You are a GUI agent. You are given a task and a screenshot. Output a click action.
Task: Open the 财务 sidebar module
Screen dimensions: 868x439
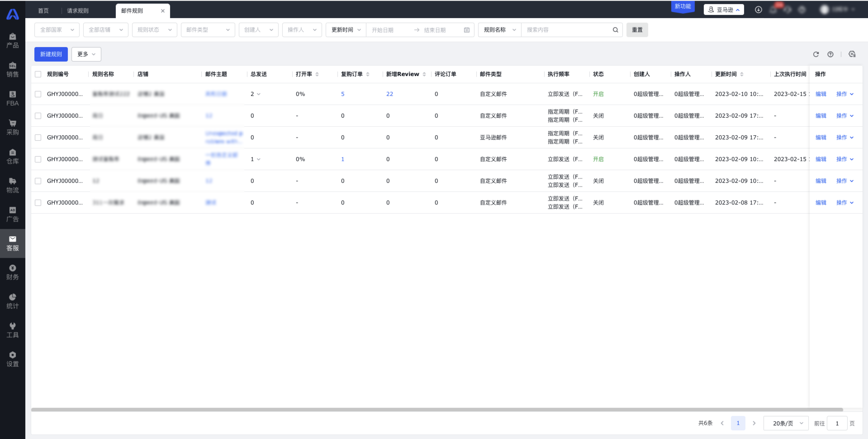pyautogui.click(x=12, y=272)
